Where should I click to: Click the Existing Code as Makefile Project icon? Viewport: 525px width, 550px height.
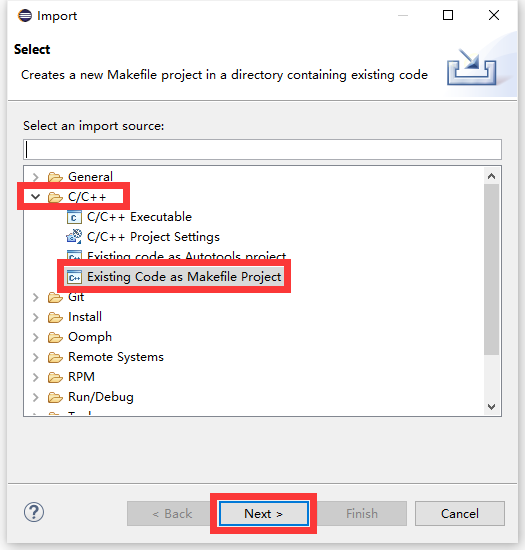(x=74, y=277)
